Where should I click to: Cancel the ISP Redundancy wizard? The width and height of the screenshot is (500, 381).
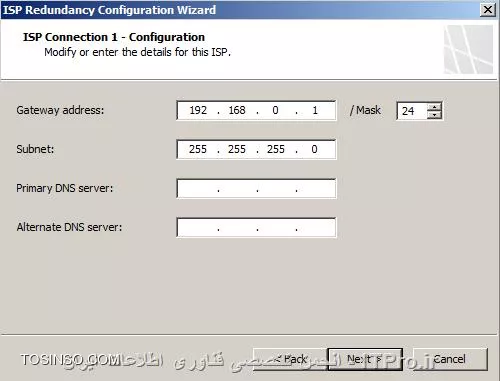click(450, 359)
